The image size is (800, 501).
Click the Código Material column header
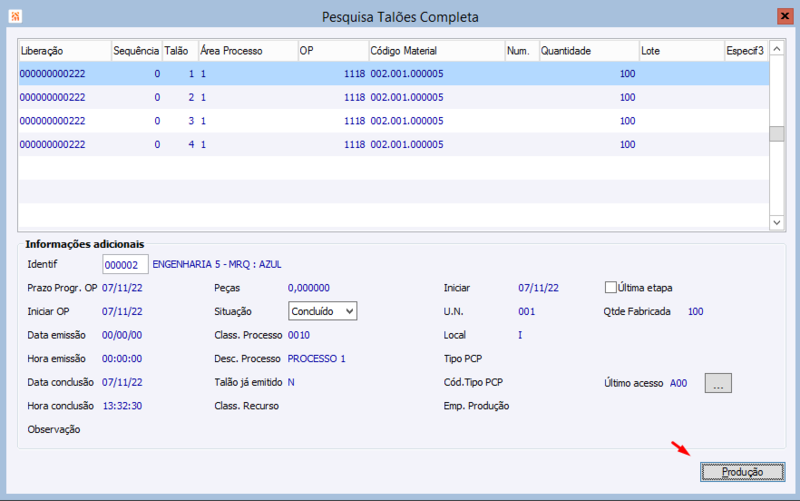pos(437,51)
